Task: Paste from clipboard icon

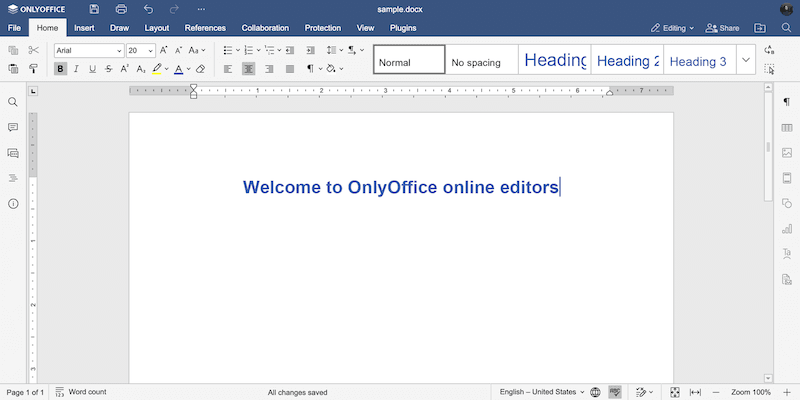Action: 13,68
